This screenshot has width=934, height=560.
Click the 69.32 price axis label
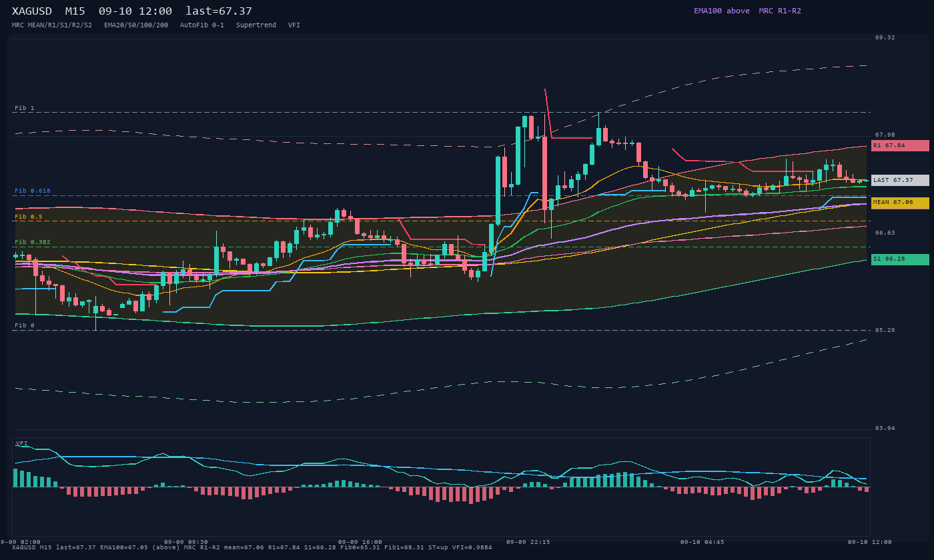pyautogui.click(x=885, y=38)
